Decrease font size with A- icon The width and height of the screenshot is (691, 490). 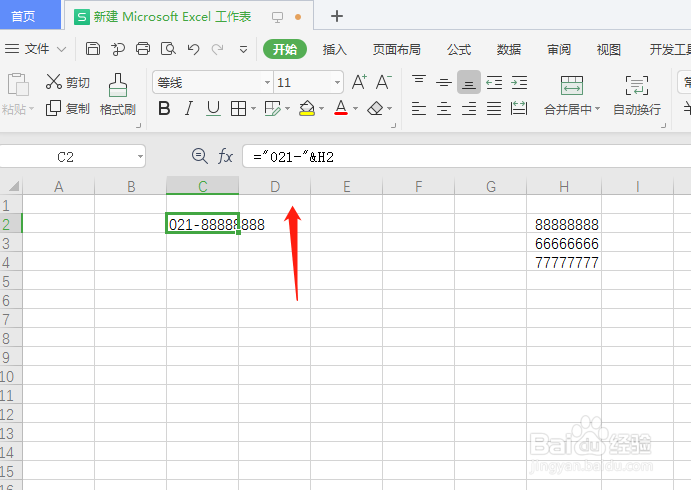point(383,82)
